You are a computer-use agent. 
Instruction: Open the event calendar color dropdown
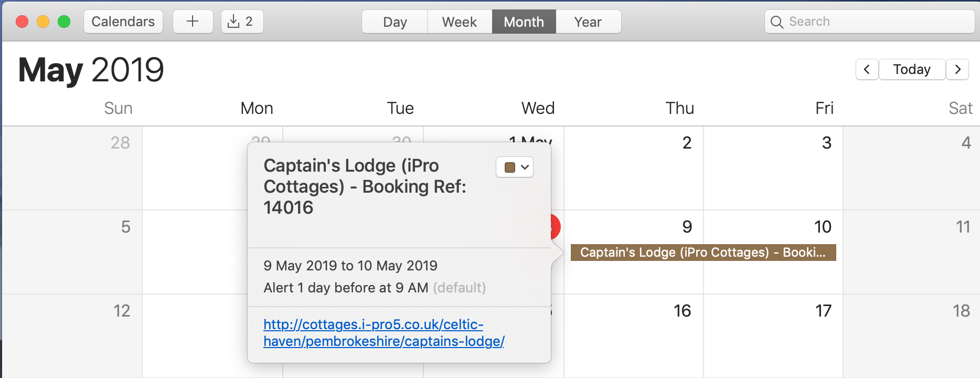[515, 167]
